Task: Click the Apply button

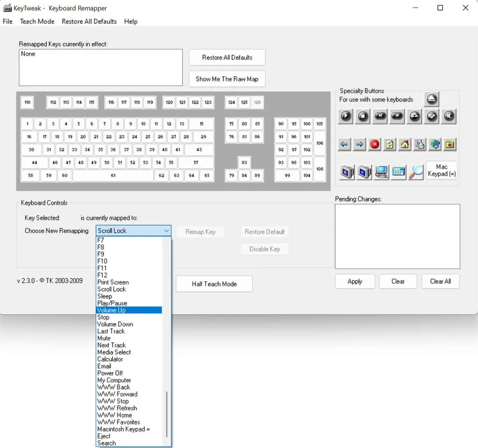Action: tap(355, 281)
